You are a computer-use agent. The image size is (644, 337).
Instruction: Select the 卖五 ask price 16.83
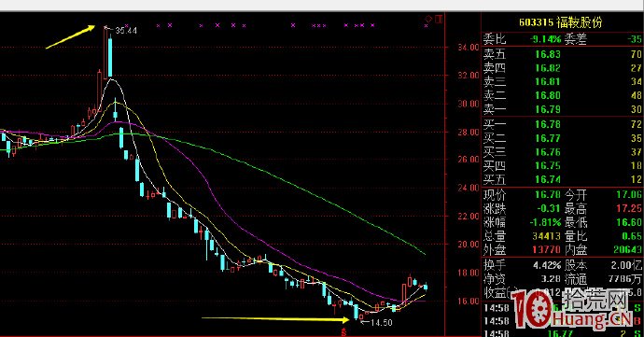[x=548, y=54]
